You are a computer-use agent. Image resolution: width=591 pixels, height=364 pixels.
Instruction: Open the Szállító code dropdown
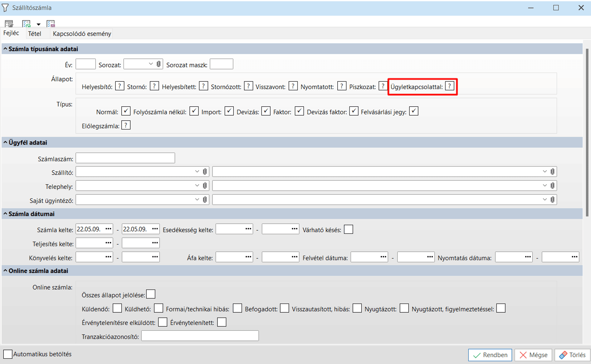[197, 171]
